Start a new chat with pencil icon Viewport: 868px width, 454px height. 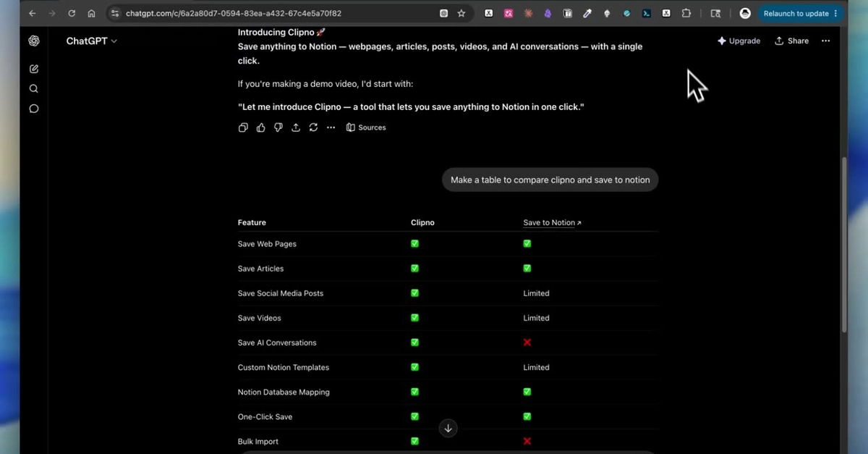tap(34, 69)
